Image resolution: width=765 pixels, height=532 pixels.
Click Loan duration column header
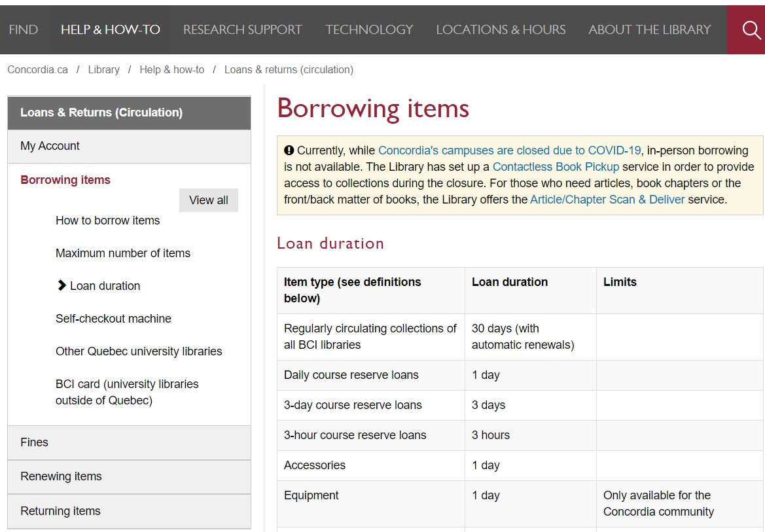click(x=530, y=291)
